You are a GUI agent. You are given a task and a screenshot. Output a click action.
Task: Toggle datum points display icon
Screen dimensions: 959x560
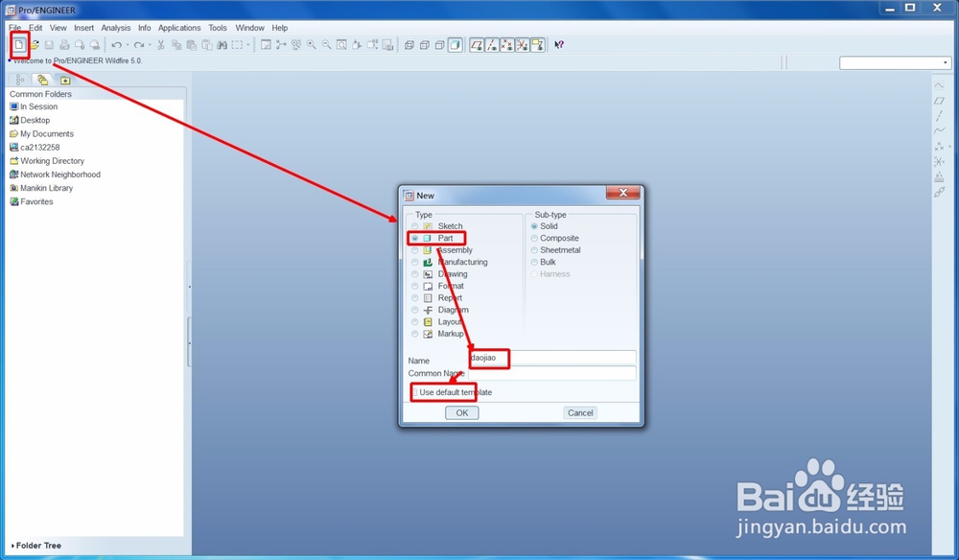click(x=507, y=45)
